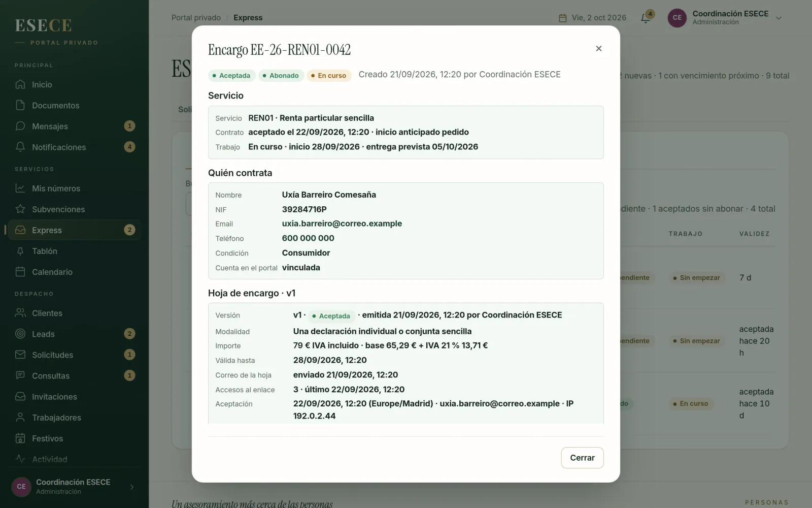Close the Encargo dialog with X icon
Viewport: 812px width, 508px height.
point(599,48)
